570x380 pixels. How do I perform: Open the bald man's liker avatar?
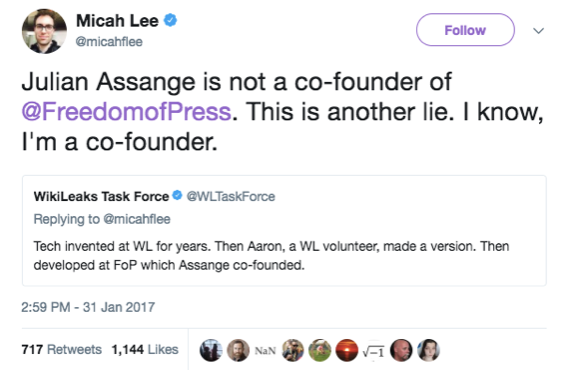pos(401,350)
